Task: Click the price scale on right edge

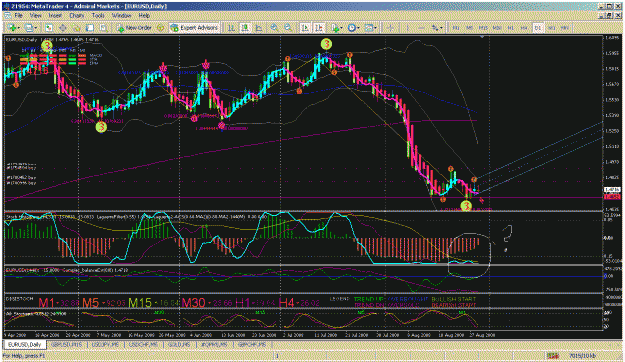Action: point(613,123)
